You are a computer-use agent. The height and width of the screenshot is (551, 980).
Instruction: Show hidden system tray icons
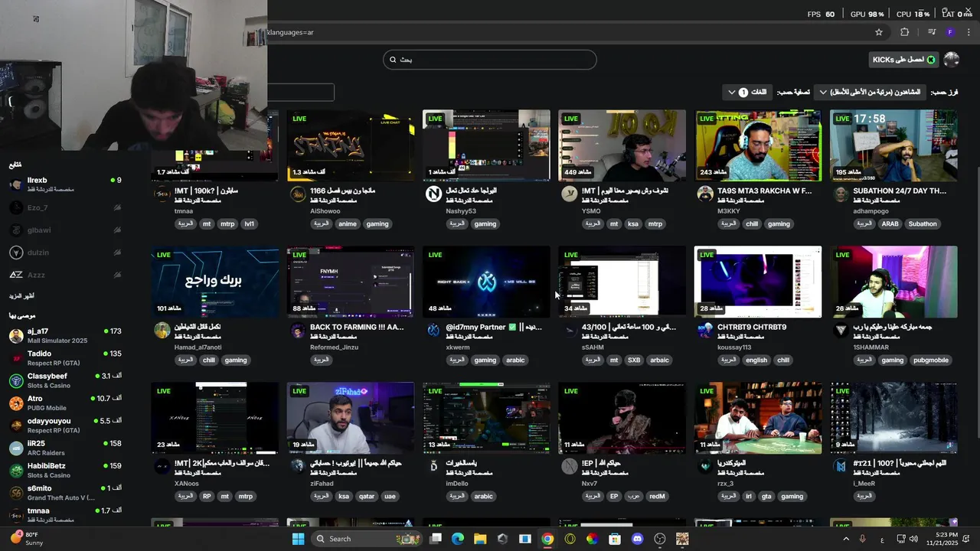[846, 539]
